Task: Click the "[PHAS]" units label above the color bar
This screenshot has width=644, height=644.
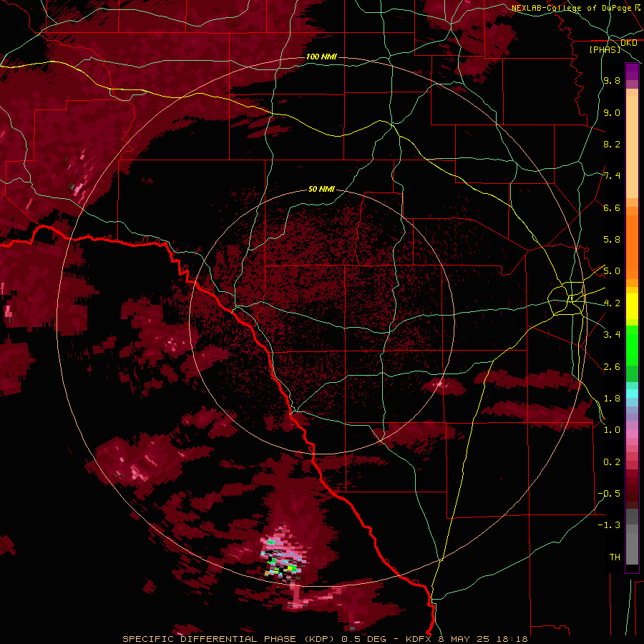Action: pos(605,49)
